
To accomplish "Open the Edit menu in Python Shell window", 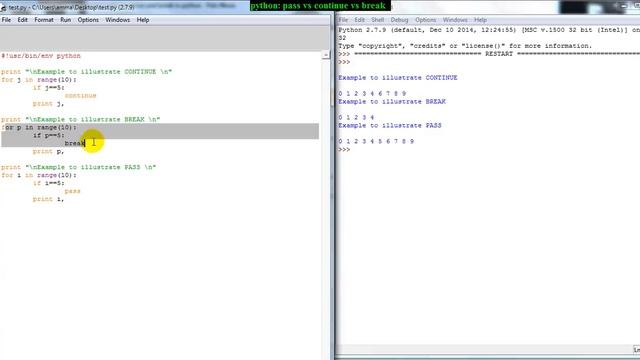I will coord(359,20).
